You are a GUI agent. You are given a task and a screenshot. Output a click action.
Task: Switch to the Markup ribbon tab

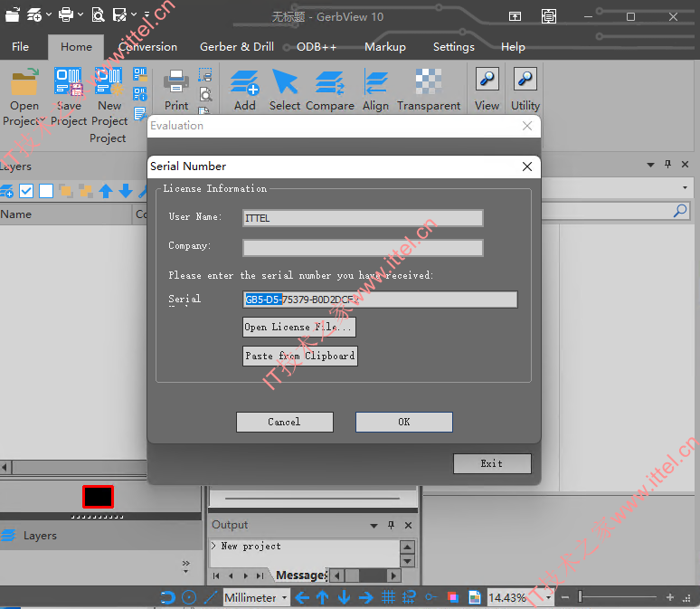point(385,46)
